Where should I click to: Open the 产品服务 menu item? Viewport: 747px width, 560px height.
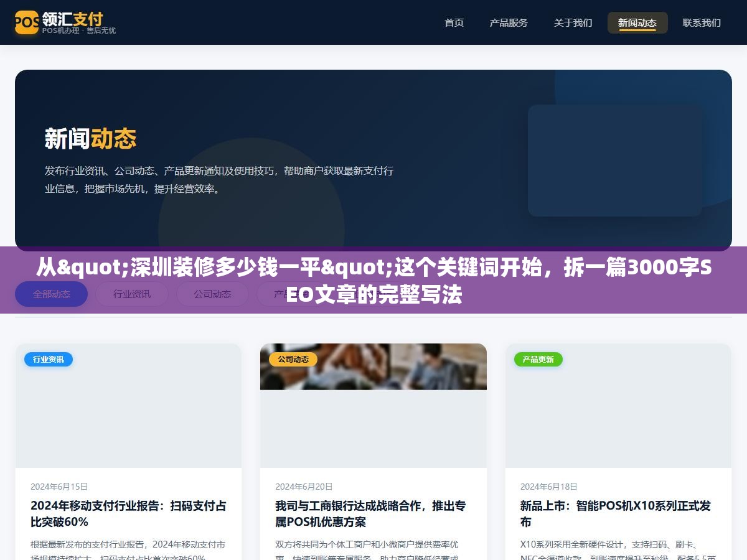point(509,23)
